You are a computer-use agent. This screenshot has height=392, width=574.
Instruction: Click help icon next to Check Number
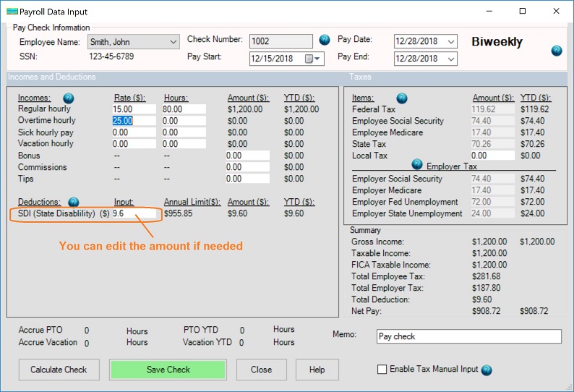click(x=324, y=40)
